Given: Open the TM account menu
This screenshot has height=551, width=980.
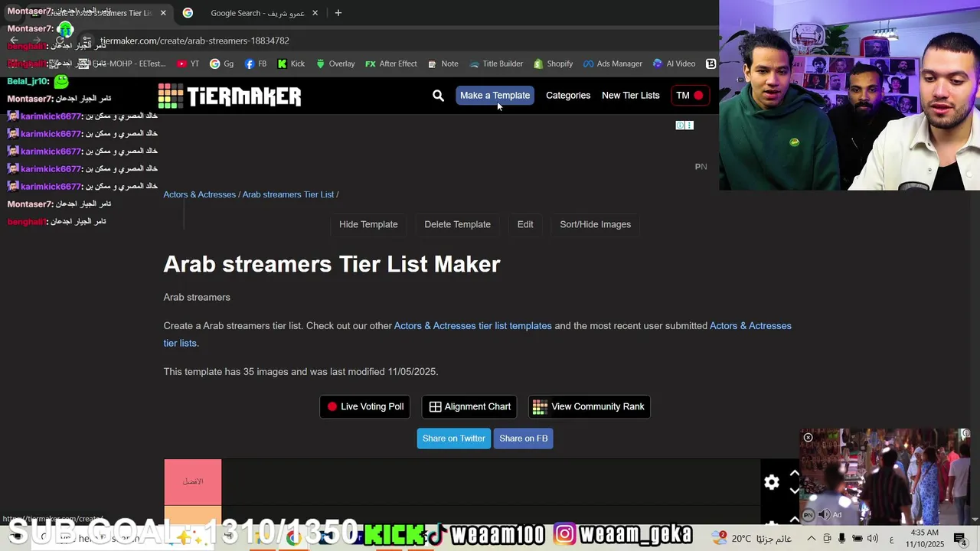Looking at the screenshot, I should pyautogui.click(x=689, y=96).
